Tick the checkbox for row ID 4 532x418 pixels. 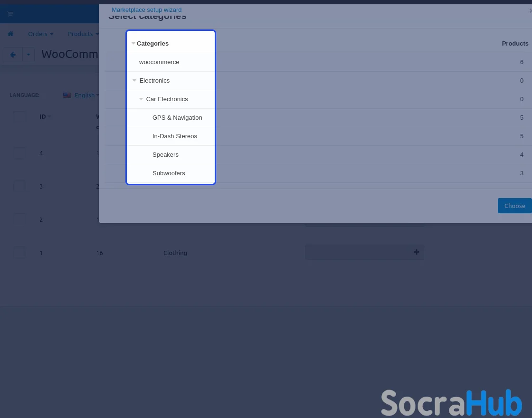click(19, 153)
